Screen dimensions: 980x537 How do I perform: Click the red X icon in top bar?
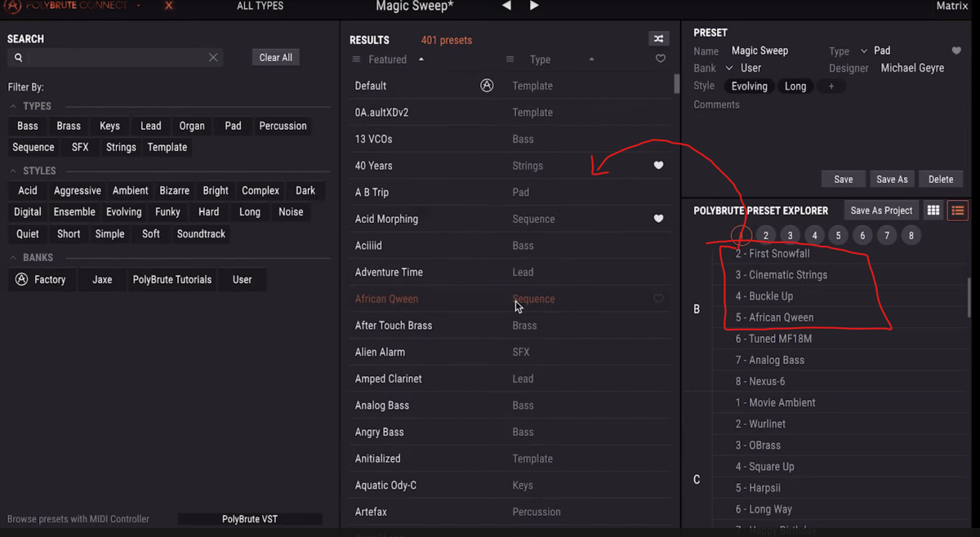tap(168, 6)
